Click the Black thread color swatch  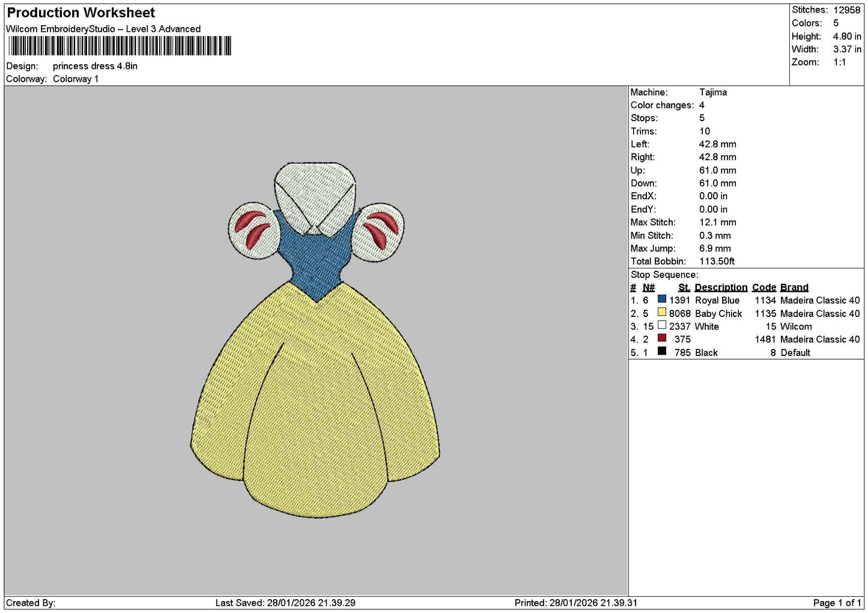point(661,351)
